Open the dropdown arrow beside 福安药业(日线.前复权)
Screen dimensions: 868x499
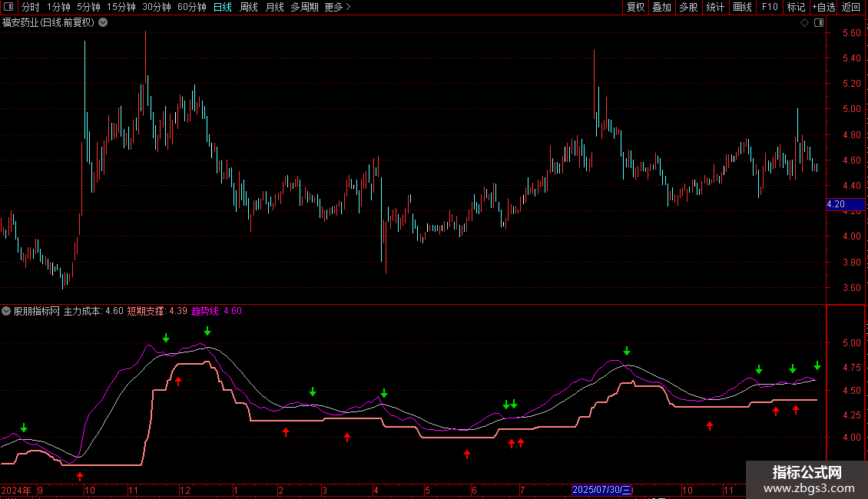pos(103,23)
